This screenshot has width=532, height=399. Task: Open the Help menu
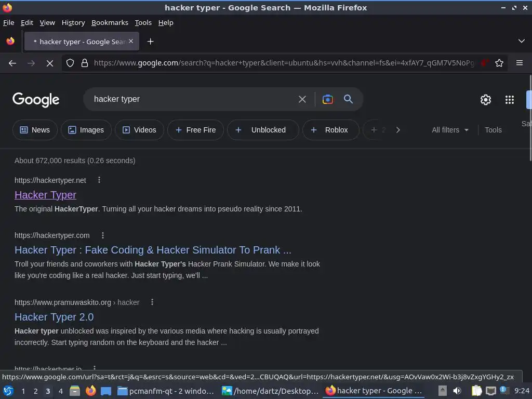point(166,22)
